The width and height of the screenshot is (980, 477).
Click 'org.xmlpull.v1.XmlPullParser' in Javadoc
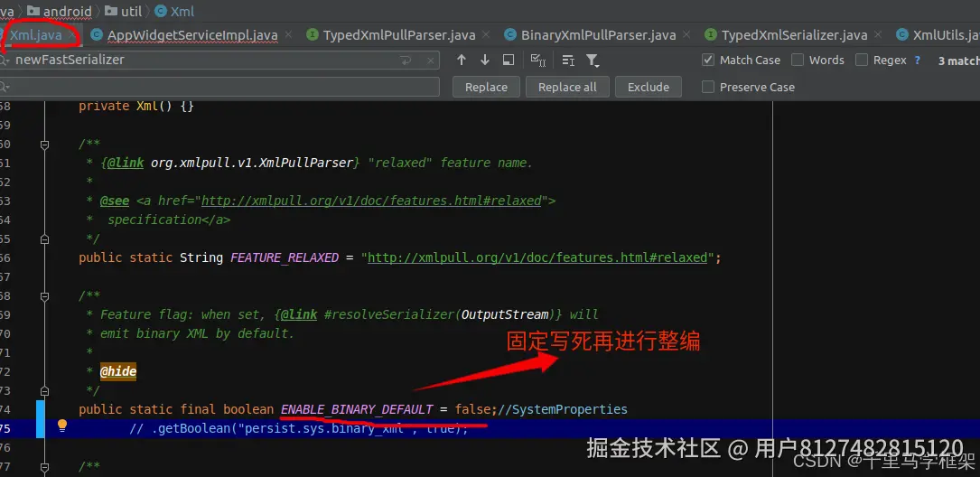tap(253, 163)
